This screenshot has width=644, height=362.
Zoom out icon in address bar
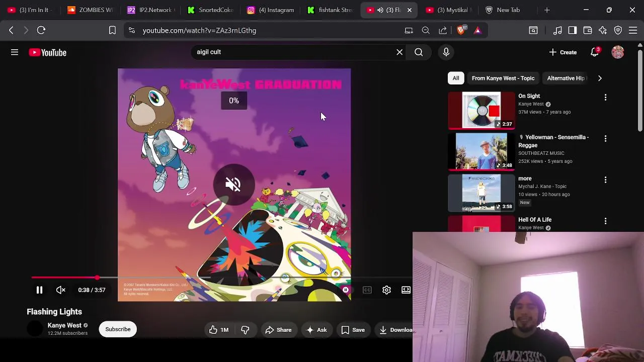(x=426, y=30)
